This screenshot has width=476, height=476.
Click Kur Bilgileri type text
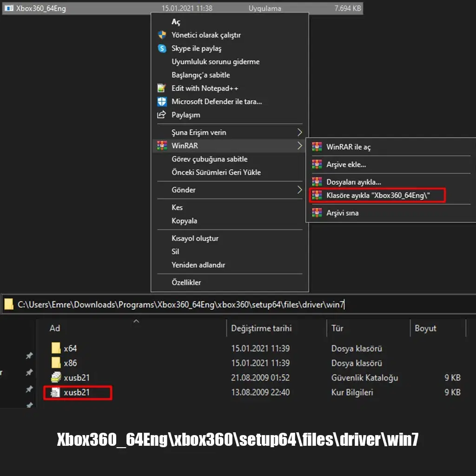click(352, 392)
